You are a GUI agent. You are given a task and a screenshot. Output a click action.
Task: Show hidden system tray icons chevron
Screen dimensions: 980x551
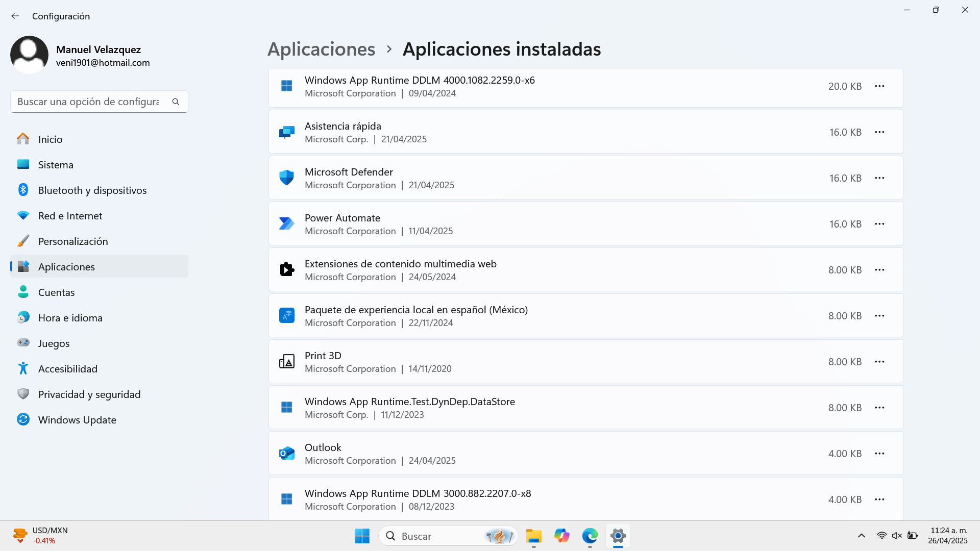pos(861,536)
